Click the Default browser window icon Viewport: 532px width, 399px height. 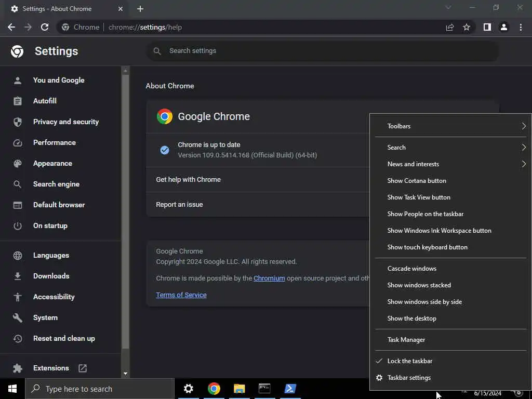click(18, 205)
